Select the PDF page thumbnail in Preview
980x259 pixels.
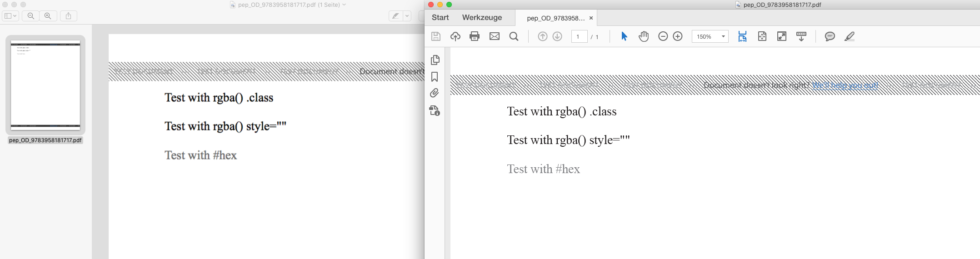coord(45,85)
